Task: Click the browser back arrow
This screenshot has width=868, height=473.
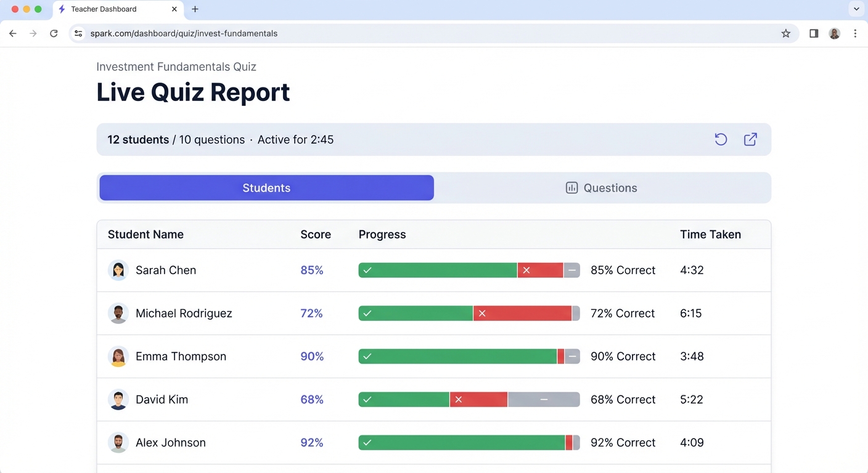Action: tap(13, 34)
